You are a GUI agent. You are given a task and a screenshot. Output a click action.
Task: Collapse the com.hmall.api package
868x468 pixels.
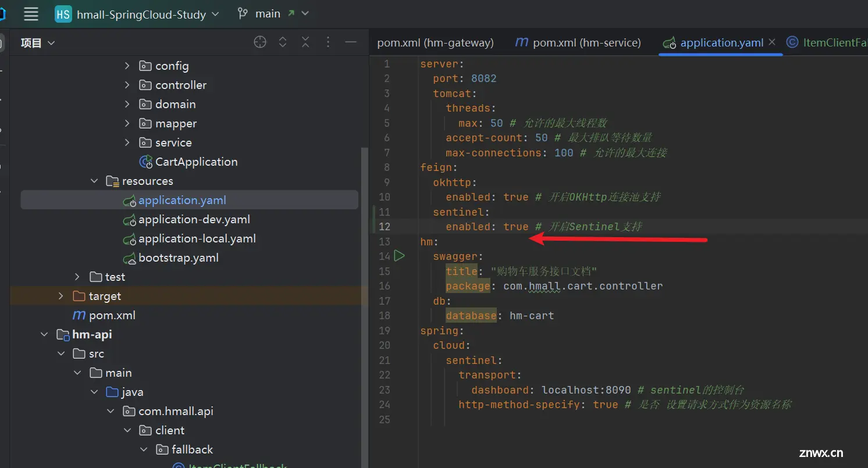tap(111, 411)
